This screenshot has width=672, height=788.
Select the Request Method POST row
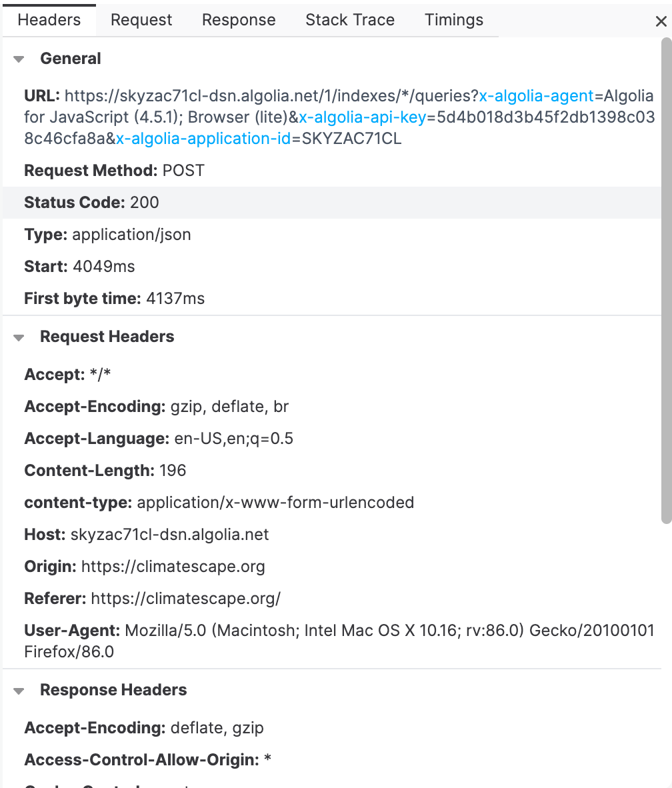point(332,171)
